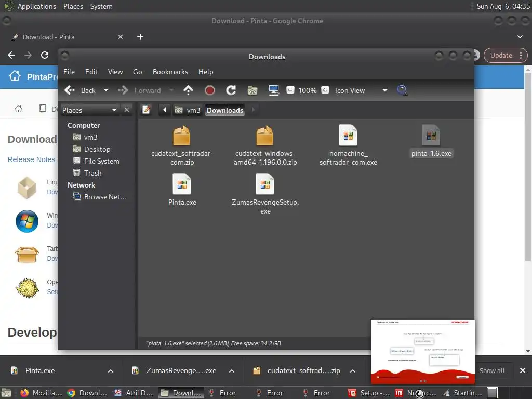This screenshot has height=399, width=532.
Task: Open Trash in sidebar
Action: click(87, 173)
